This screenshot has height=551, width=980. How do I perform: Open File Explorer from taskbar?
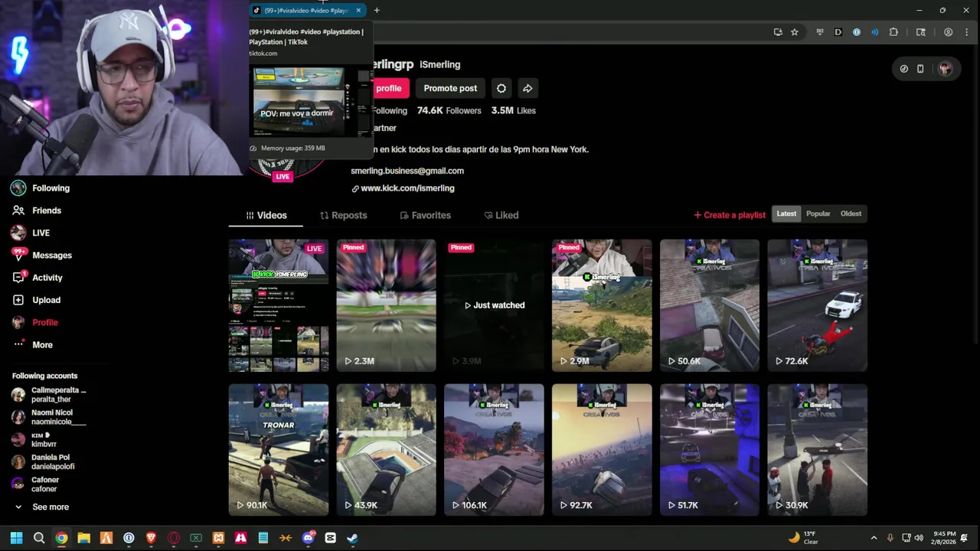84,538
